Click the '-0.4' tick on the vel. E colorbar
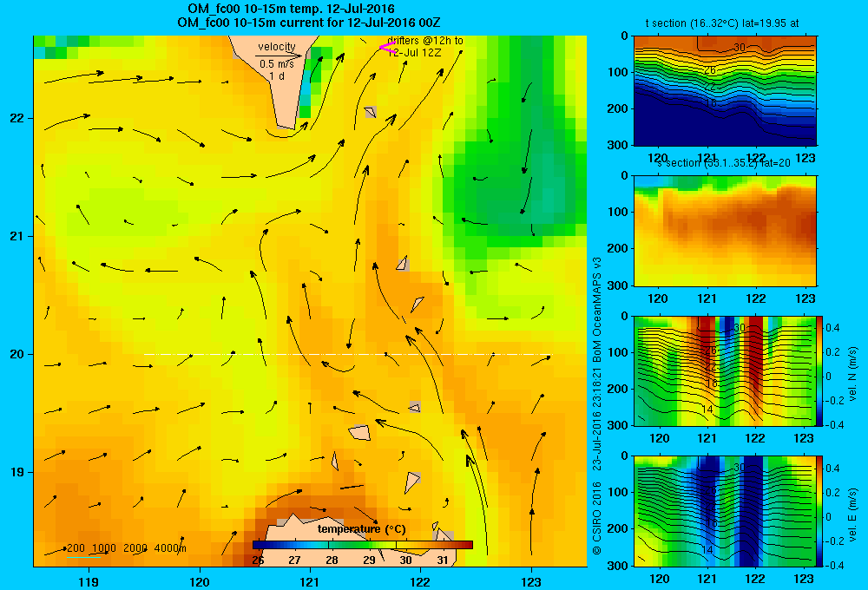Image resolution: width=868 pixels, height=590 pixels. (834, 566)
